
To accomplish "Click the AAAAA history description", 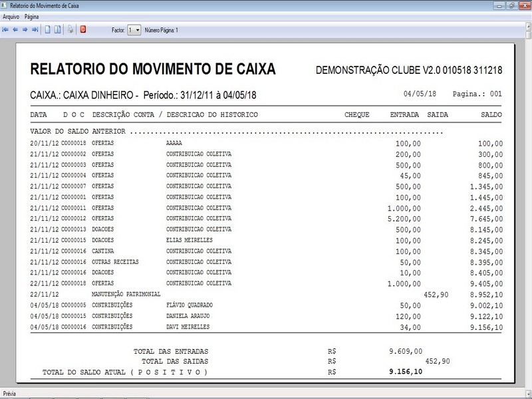I will 174,143.
